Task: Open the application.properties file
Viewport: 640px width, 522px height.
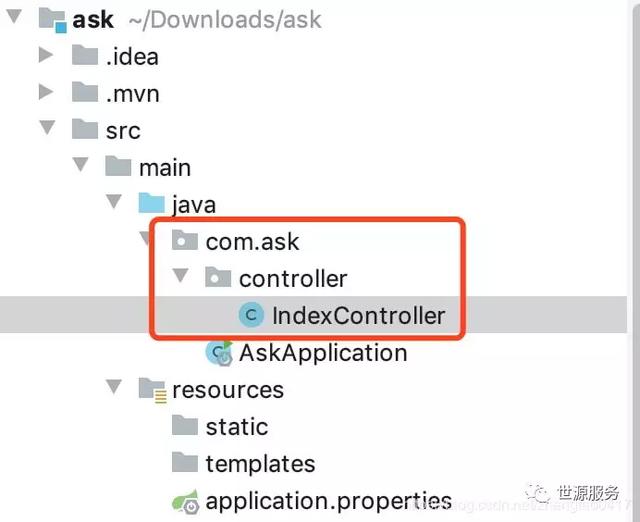Action: coord(328,500)
